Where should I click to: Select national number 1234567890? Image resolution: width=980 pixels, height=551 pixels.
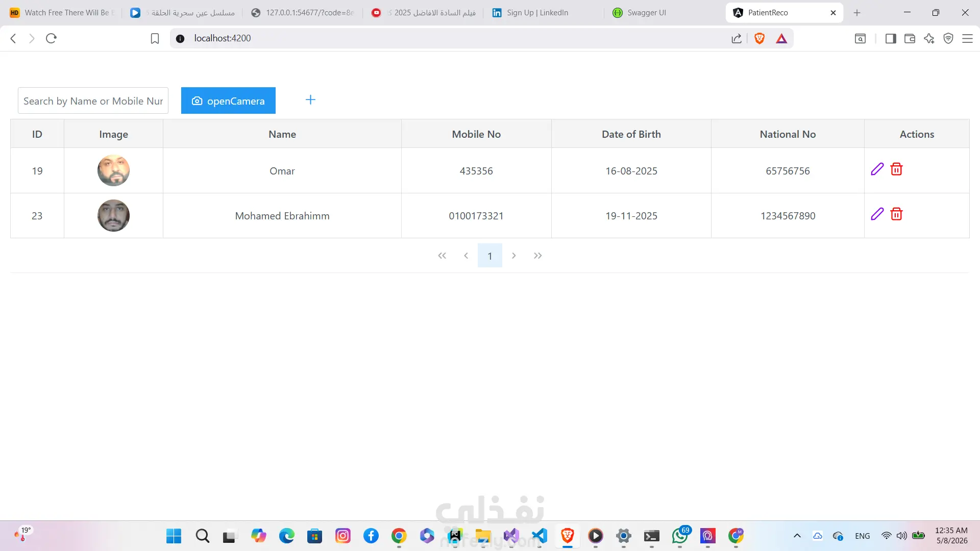[788, 216]
